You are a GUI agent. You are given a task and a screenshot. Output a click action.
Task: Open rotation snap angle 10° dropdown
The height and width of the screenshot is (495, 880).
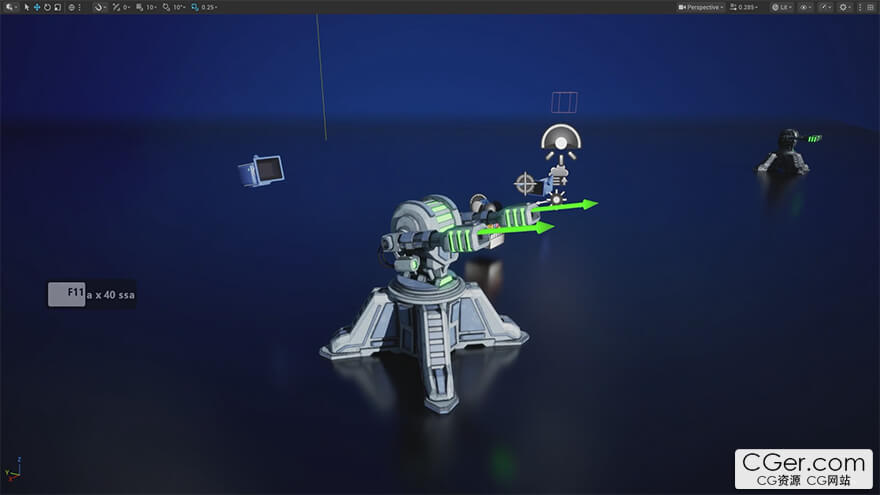(179, 7)
